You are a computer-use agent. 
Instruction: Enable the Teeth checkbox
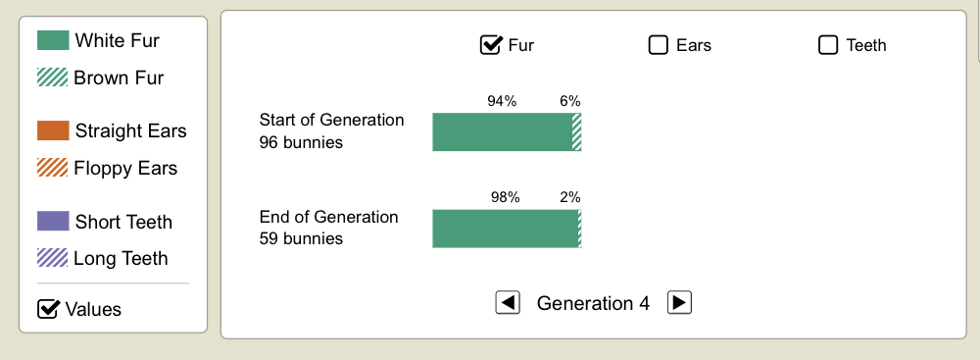(x=828, y=45)
